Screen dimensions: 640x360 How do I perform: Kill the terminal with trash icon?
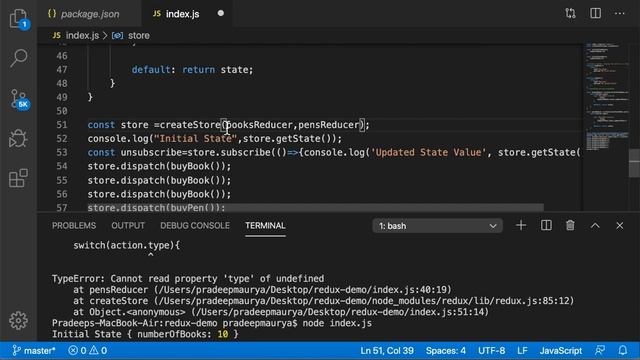(570, 225)
